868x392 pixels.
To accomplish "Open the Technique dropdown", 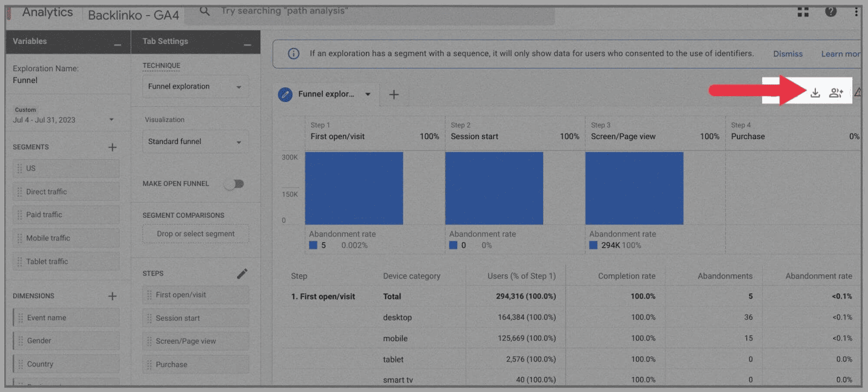I will [x=195, y=87].
